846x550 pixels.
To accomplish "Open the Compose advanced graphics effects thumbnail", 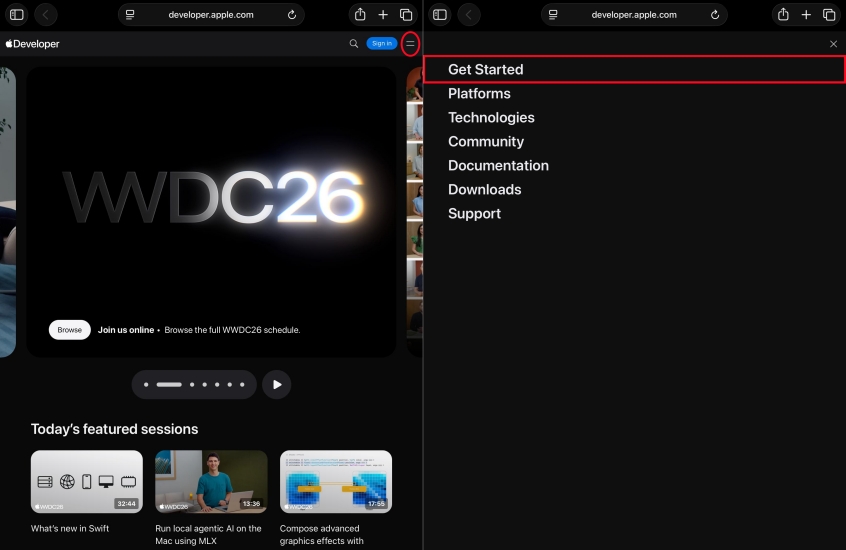I will (336, 481).
